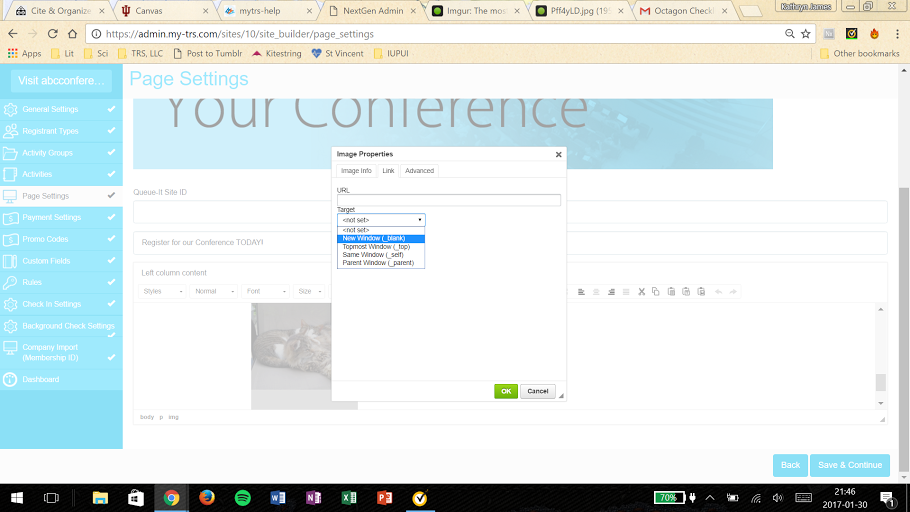This screenshot has width=910, height=512.
Task: Choose New Window (_blank) target option
Action: pyautogui.click(x=381, y=238)
